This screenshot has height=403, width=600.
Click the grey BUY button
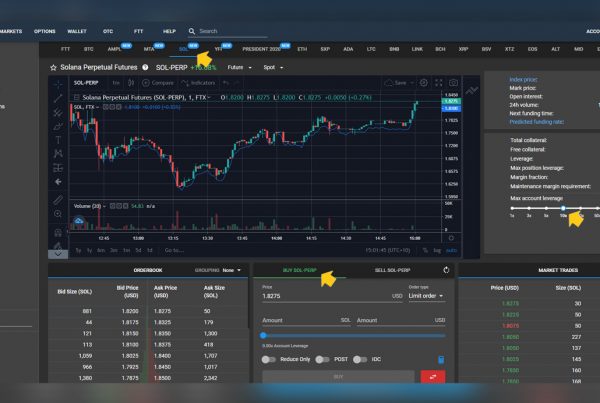338,377
